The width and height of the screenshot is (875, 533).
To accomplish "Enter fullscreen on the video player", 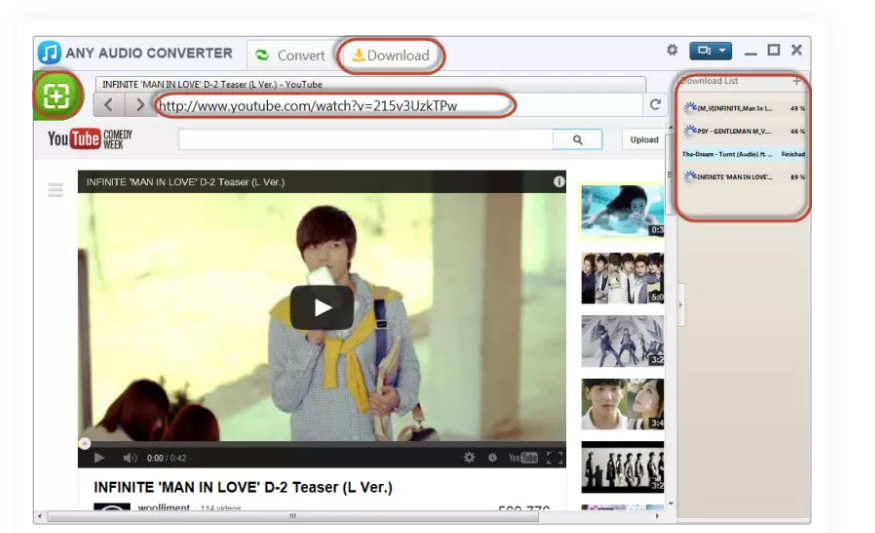I will point(554,458).
